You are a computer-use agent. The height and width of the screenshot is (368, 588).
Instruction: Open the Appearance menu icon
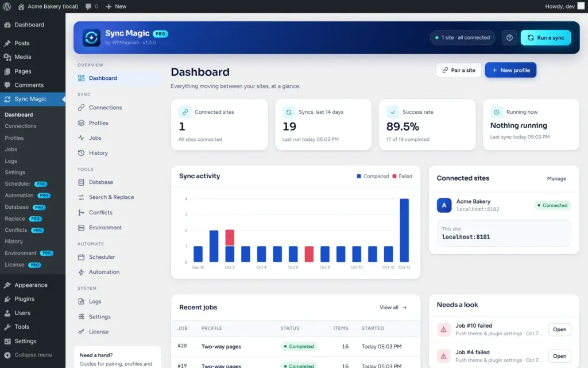tap(7, 285)
